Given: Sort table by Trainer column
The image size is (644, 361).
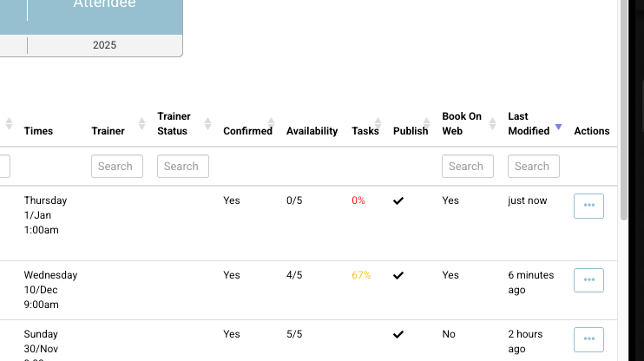Looking at the screenshot, I should click(x=108, y=131).
